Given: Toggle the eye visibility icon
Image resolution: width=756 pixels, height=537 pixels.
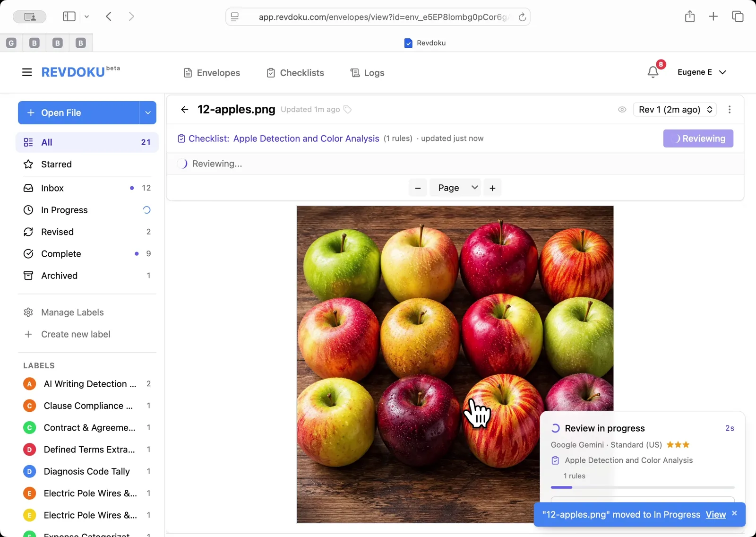Looking at the screenshot, I should pyautogui.click(x=622, y=110).
